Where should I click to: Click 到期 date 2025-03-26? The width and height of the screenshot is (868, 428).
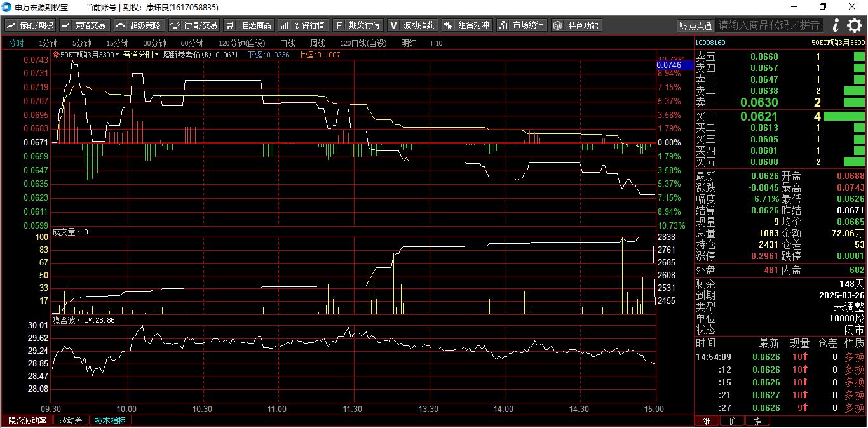pyautogui.click(x=841, y=295)
